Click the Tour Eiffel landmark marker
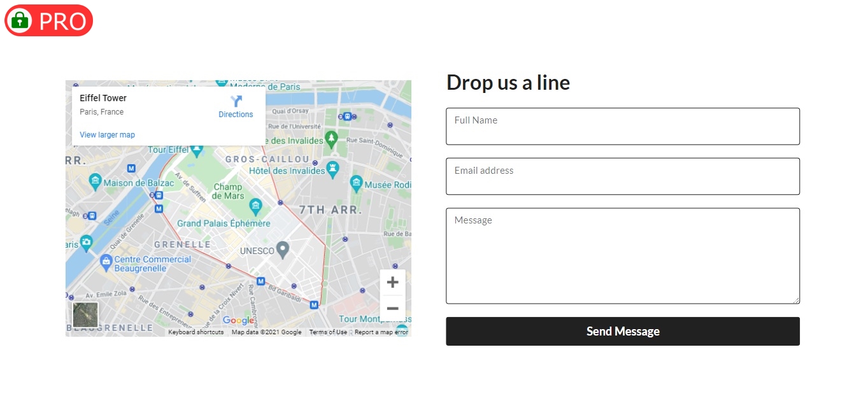The width and height of the screenshot is (868, 417). 197,150
